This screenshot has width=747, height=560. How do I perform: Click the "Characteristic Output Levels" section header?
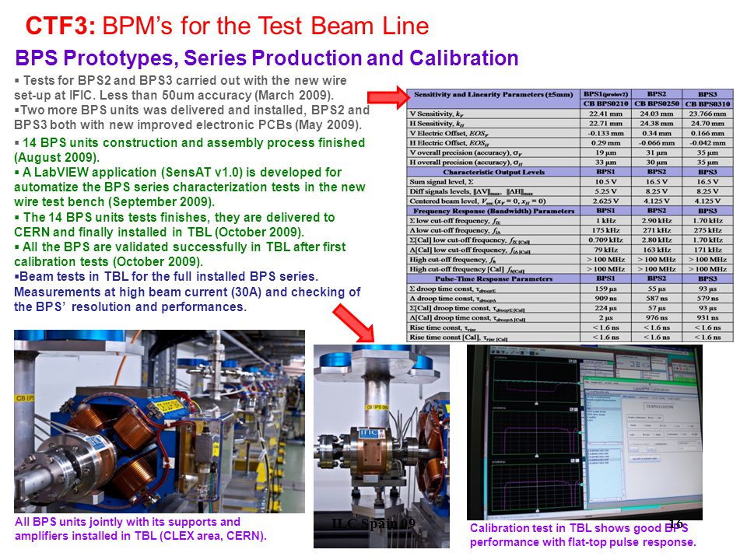tap(493, 172)
